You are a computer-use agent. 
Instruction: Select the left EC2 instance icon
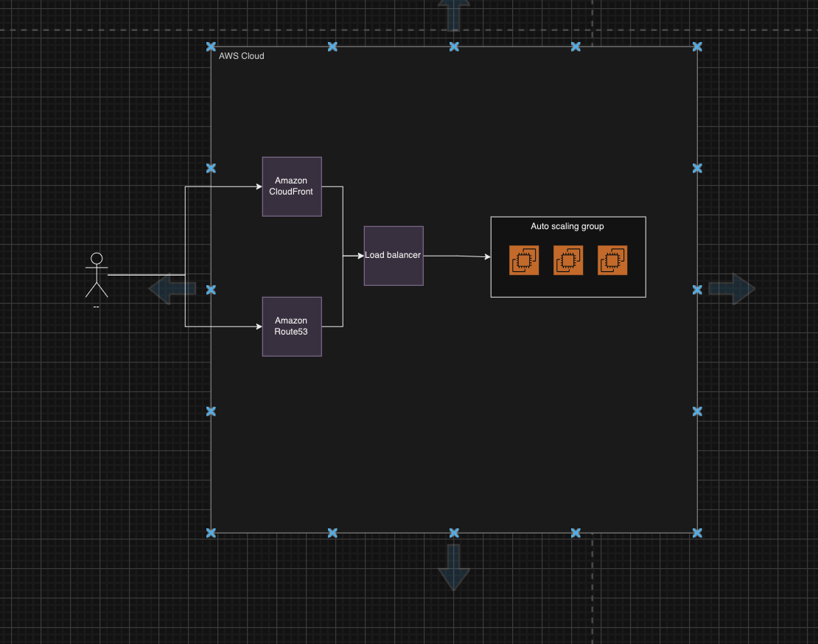[x=524, y=260]
